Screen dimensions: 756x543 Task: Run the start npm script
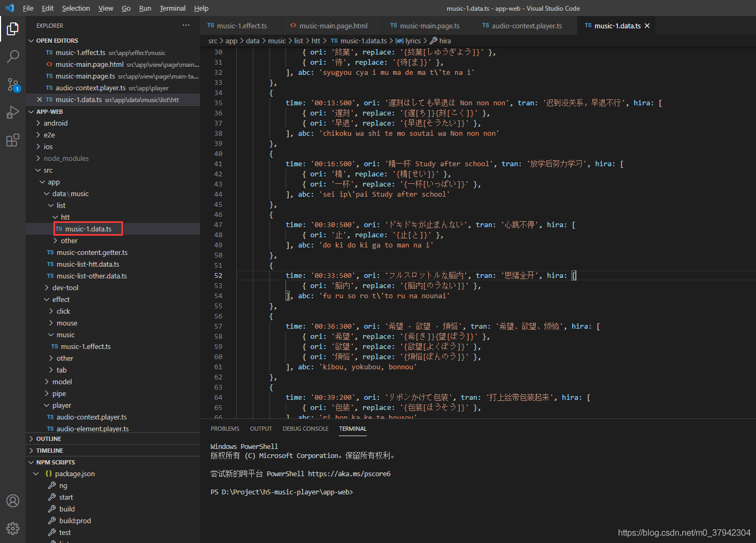coord(66,497)
